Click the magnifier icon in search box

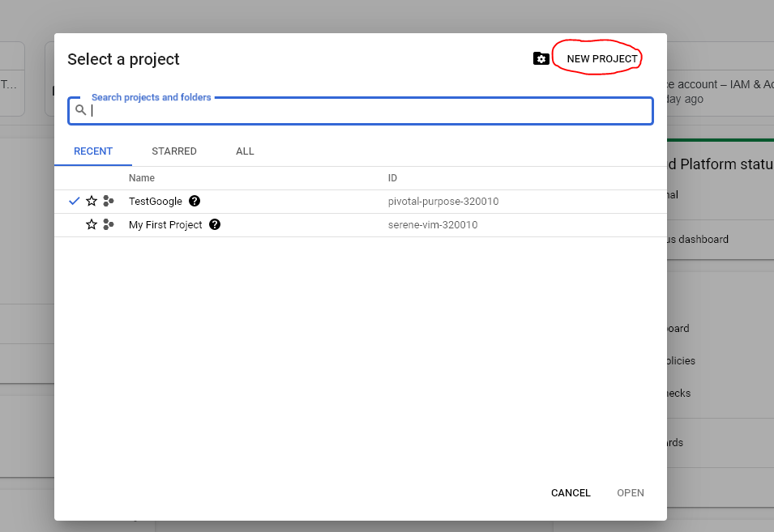(80, 110)
